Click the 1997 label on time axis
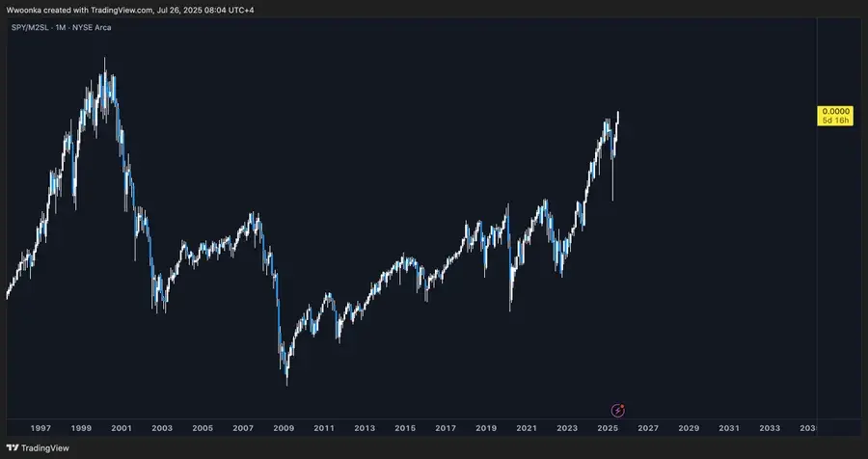 [x=41, y=428]
